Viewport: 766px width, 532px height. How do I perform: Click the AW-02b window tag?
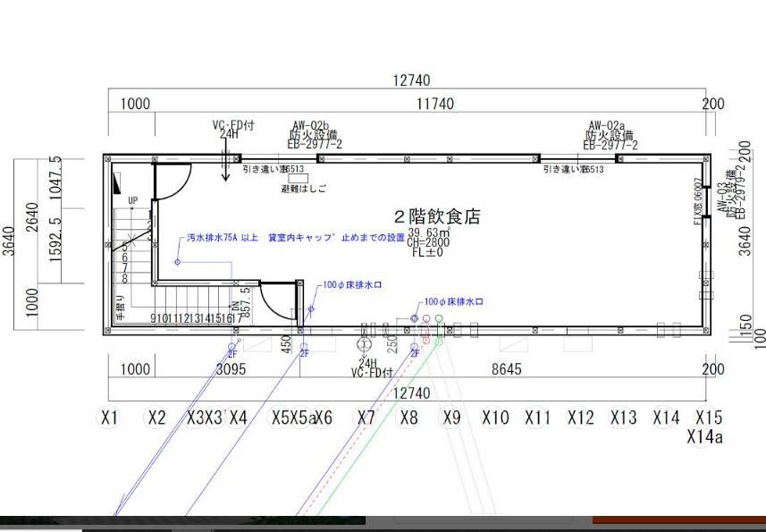point(311,126)
